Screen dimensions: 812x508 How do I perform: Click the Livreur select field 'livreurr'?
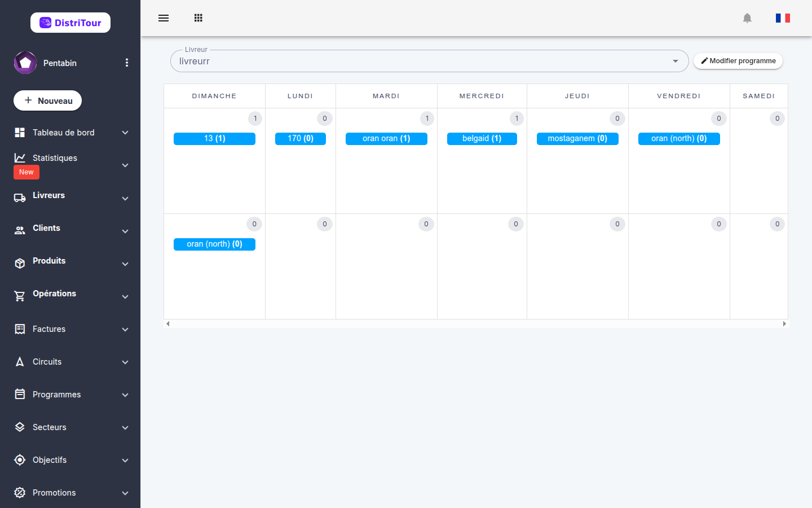click(x=430, y=61)
